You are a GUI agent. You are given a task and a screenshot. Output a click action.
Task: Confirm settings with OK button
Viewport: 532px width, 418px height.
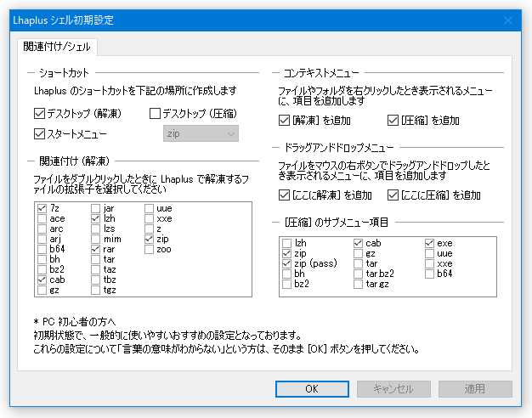point(312,389)
